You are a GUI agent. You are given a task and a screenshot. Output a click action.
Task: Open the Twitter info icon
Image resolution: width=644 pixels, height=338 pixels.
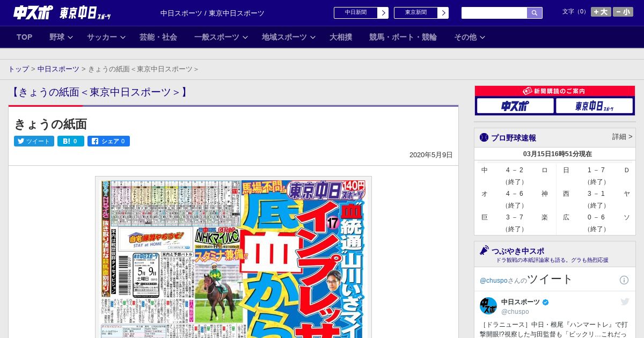[x=624, y=280]
